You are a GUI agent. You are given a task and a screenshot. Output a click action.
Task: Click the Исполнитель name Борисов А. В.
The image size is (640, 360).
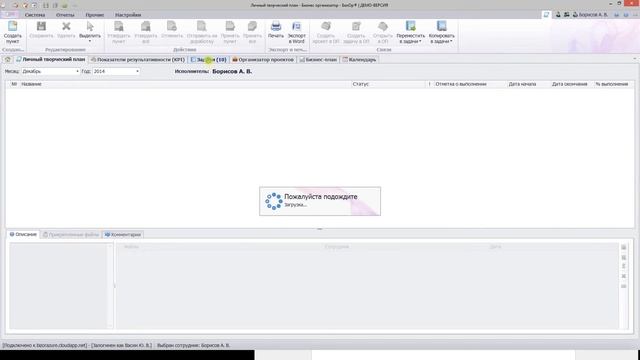click(232, 71)
